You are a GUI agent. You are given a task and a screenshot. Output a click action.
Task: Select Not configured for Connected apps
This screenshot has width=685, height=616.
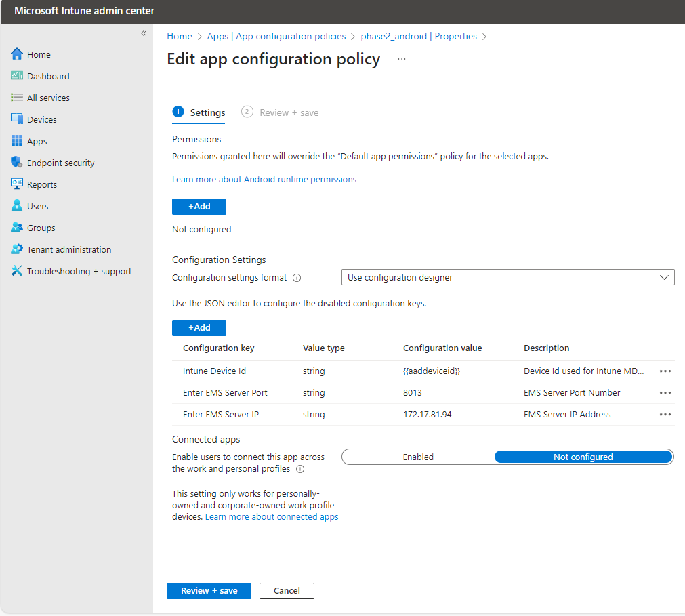[583, 457]
